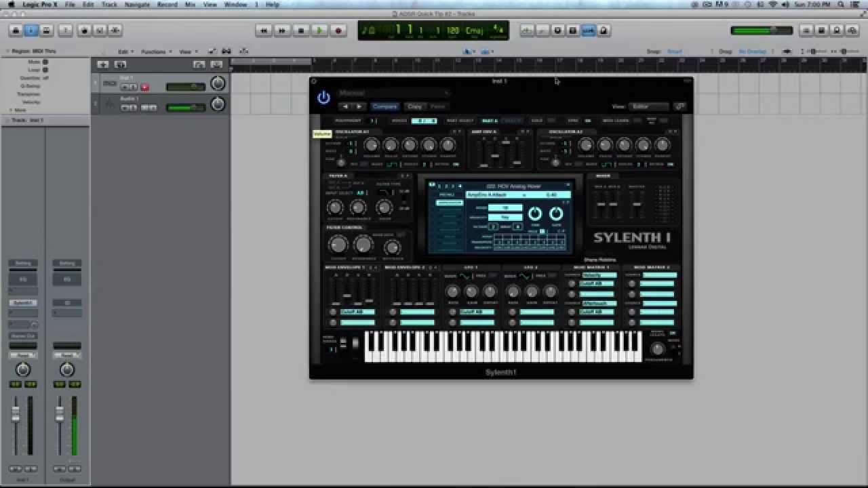Click the Stereo Out output slot
868x488 pixels.
pyautogui.click(x=23, y=336)
